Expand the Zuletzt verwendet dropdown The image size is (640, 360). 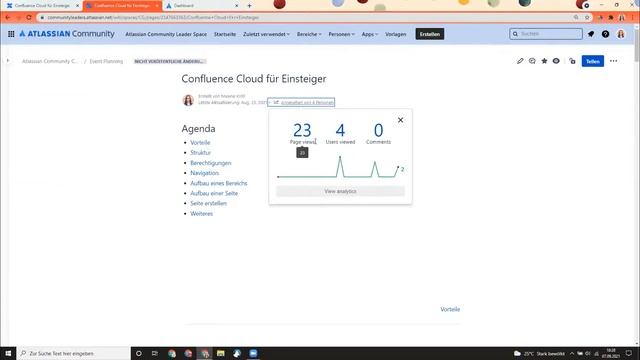[x=266, y=34]
